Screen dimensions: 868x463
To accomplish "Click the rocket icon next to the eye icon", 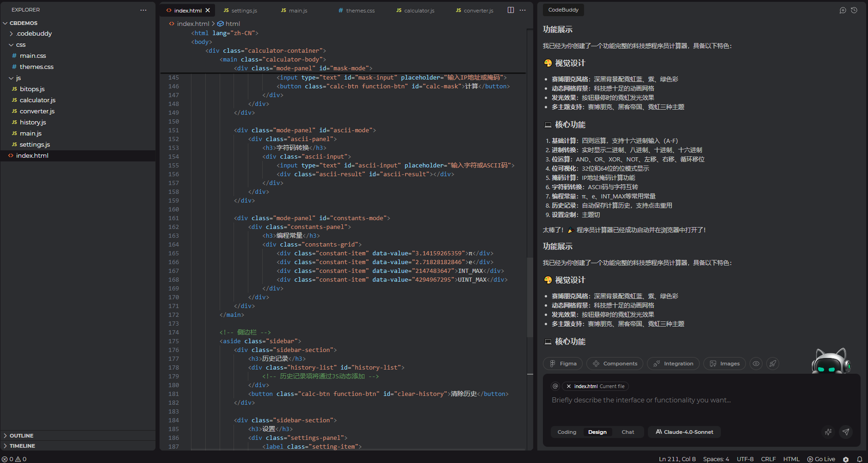I will pyautogui.click(x=772, y=364).
